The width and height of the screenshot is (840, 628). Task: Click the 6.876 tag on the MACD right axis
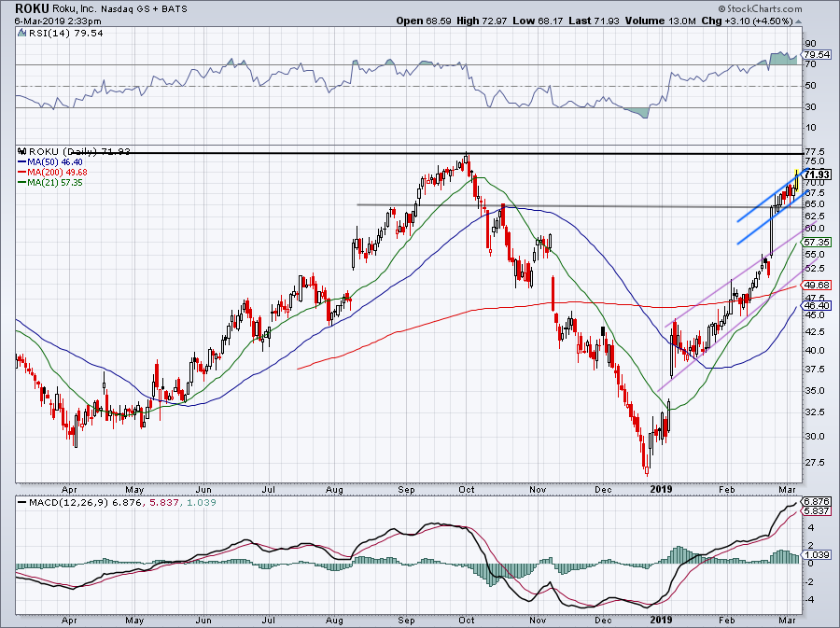pos(817,502)
